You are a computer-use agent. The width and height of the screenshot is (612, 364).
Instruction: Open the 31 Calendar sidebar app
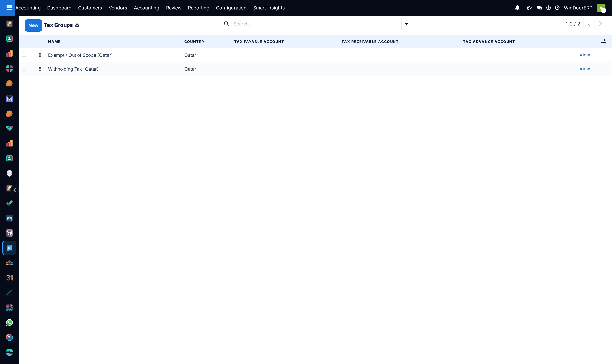click(9, 278)
